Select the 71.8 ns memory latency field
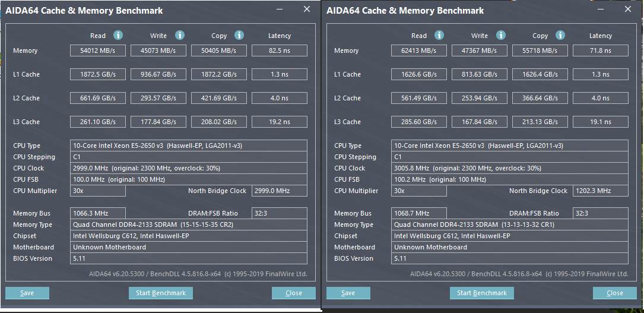Viewport: 644px width, 313px height. pyautogui.click(x=600, y=50)
